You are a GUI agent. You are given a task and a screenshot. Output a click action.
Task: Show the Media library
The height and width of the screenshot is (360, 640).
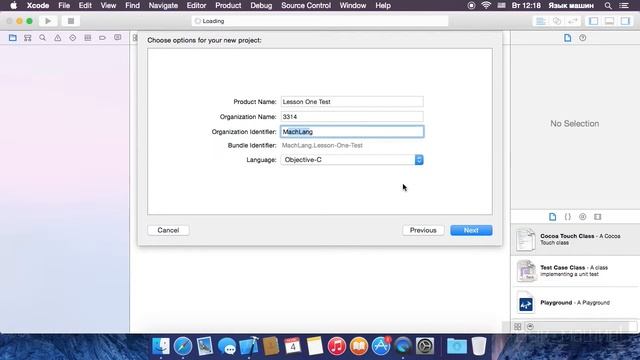(x=598, y=217)
